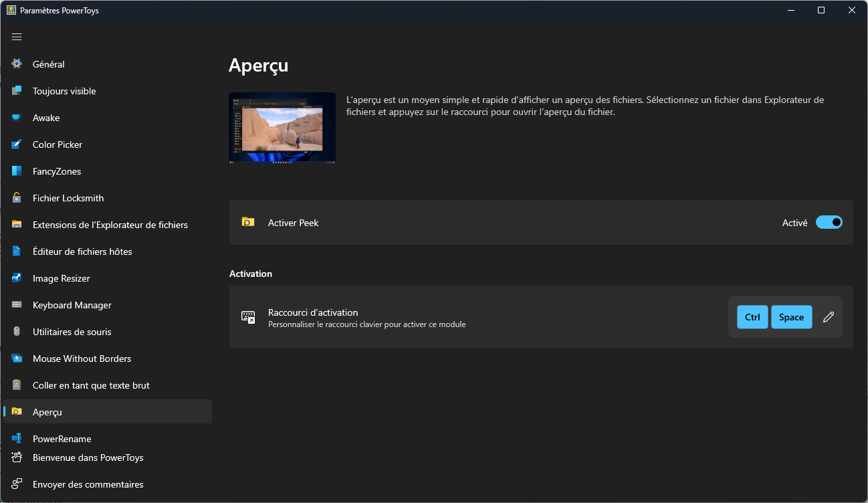Disable the Activer Peek toggle switch
The height and width of the screenshot is (503, 868).
coord(829,222)
